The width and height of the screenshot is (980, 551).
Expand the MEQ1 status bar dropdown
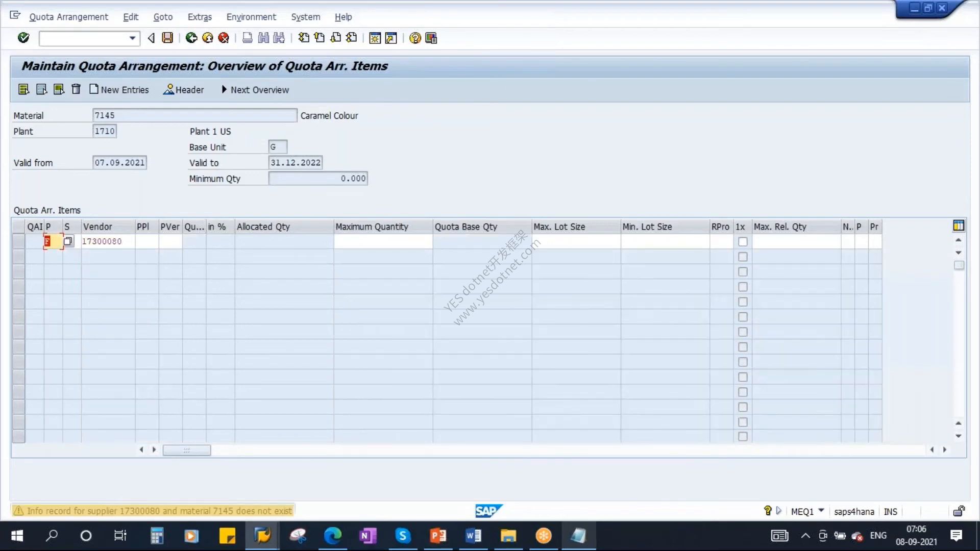tap(821, 511)
